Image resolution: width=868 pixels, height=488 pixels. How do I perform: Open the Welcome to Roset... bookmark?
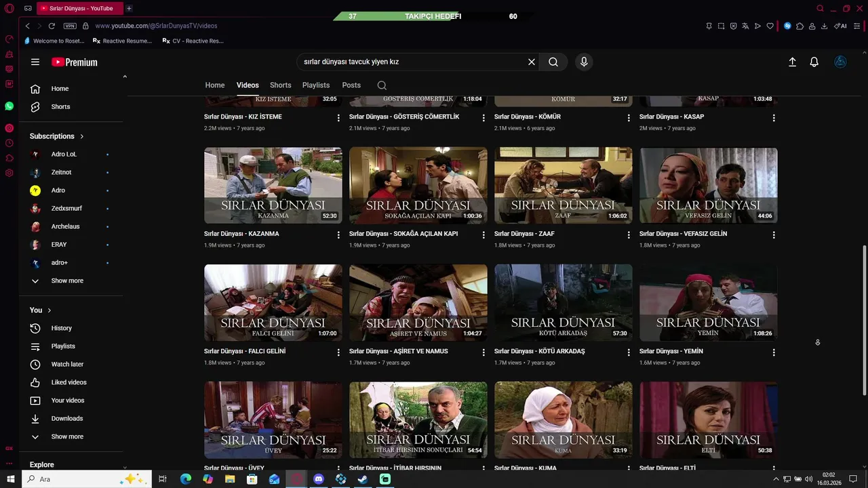54,41
